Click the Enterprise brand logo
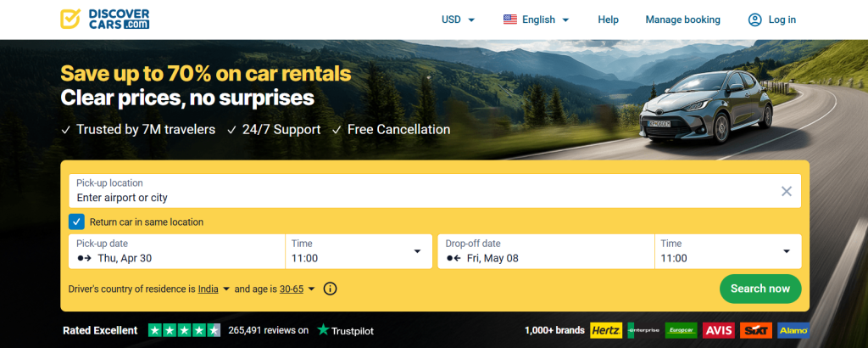868x348 pixels. click(x=643, y=330)
